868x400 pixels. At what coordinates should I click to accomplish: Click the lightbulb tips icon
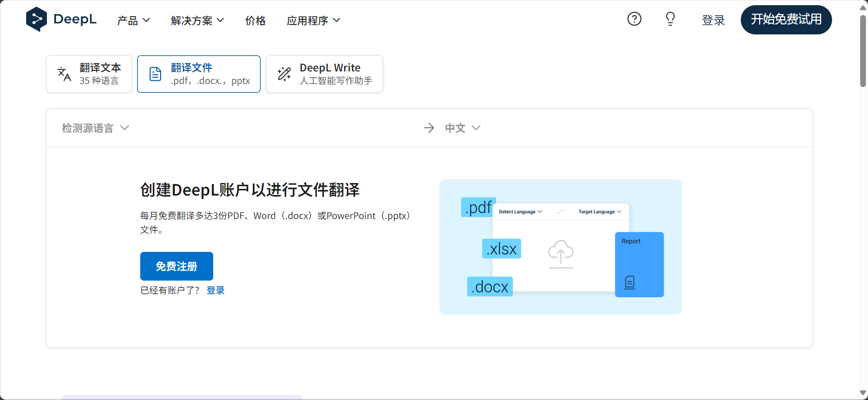[670, 19]
